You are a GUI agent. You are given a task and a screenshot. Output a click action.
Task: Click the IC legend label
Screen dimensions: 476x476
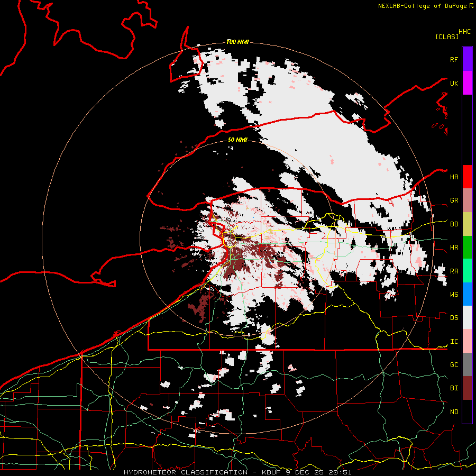[454, 342]
